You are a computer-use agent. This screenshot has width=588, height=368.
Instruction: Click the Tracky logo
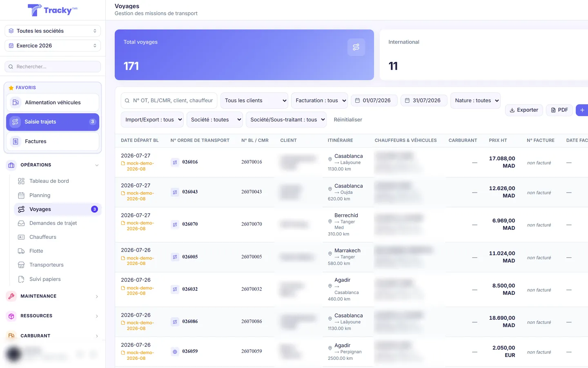click(53, 10)
